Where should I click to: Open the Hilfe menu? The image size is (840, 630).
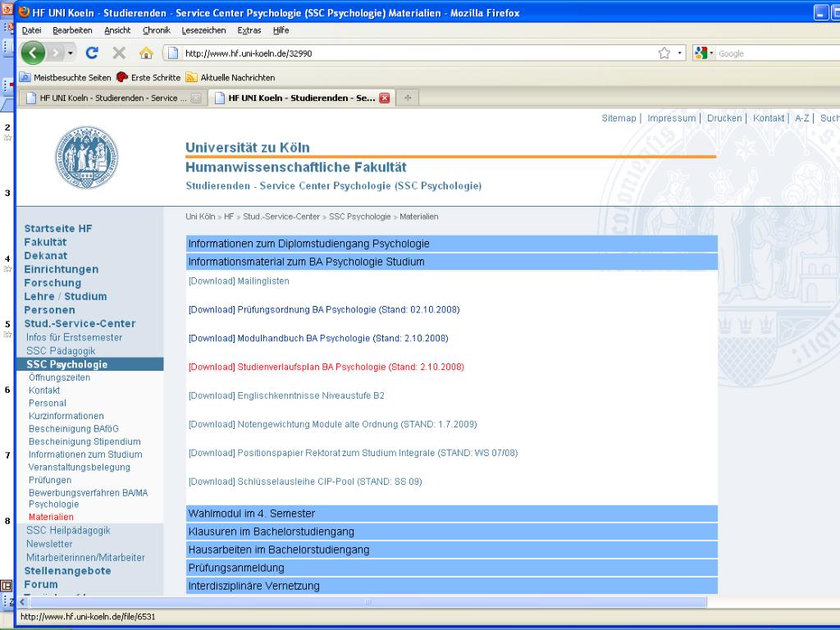281,30
